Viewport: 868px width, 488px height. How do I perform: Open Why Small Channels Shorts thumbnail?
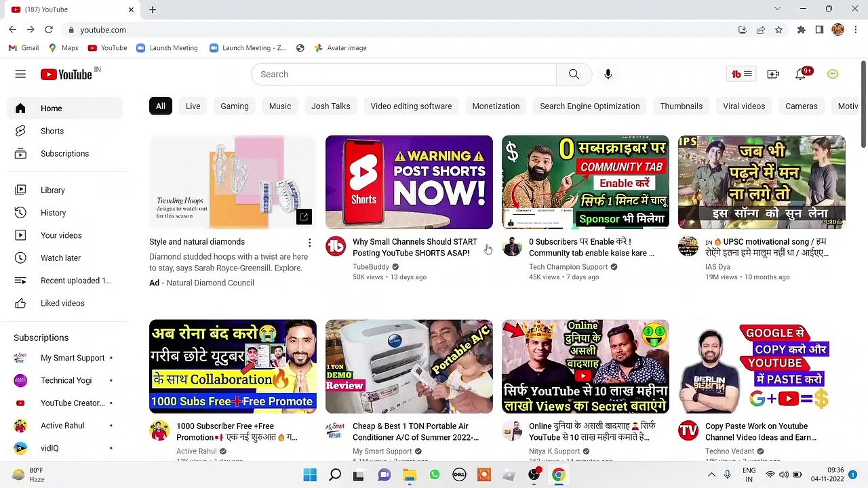click(409, 182)
